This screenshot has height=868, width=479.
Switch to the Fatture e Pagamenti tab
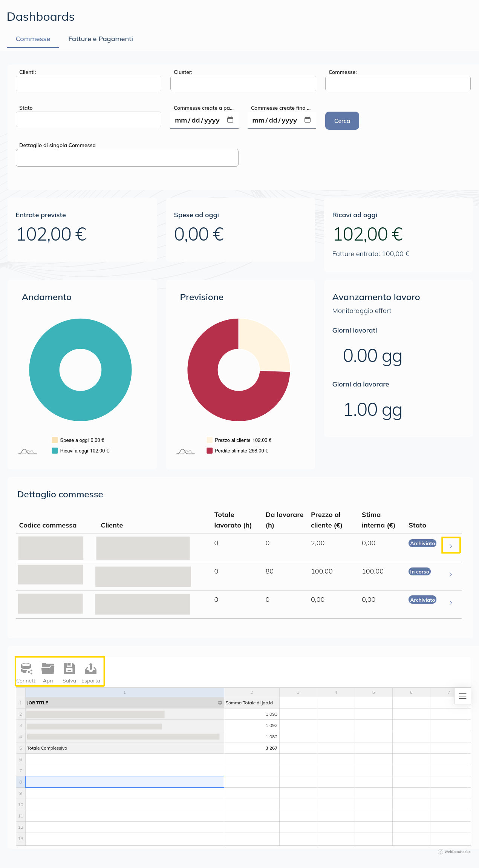[101, 39]
